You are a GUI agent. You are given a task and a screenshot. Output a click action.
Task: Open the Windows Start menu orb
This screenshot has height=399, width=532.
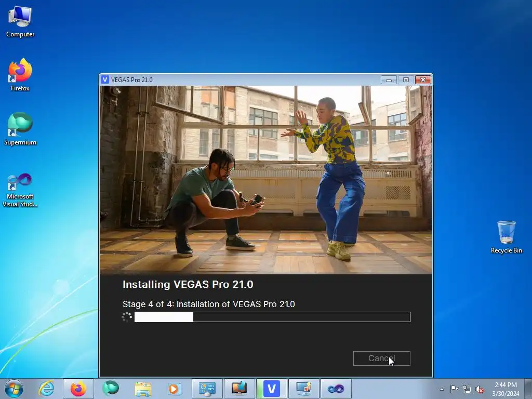14,389
